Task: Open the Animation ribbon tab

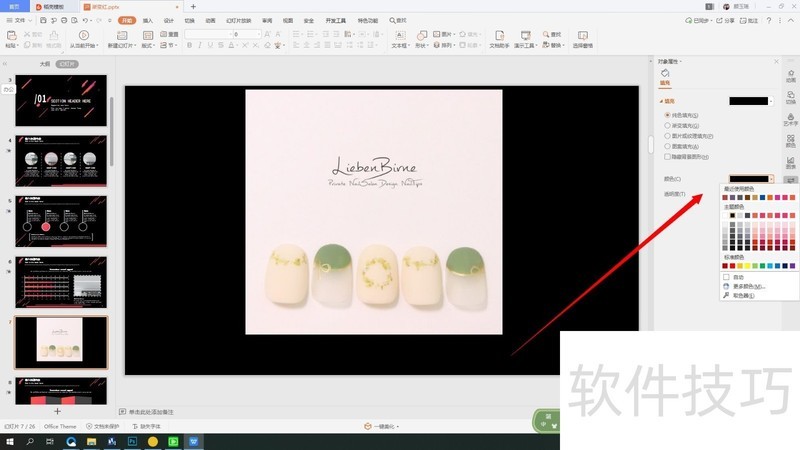Action: 210,20
